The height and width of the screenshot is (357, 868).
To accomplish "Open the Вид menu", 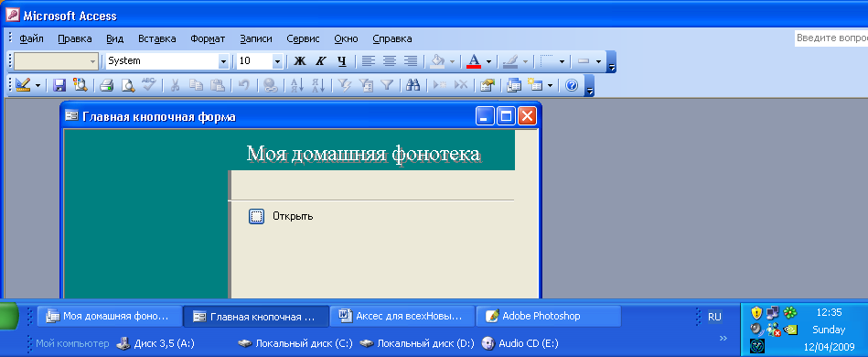I will point(115,38).
